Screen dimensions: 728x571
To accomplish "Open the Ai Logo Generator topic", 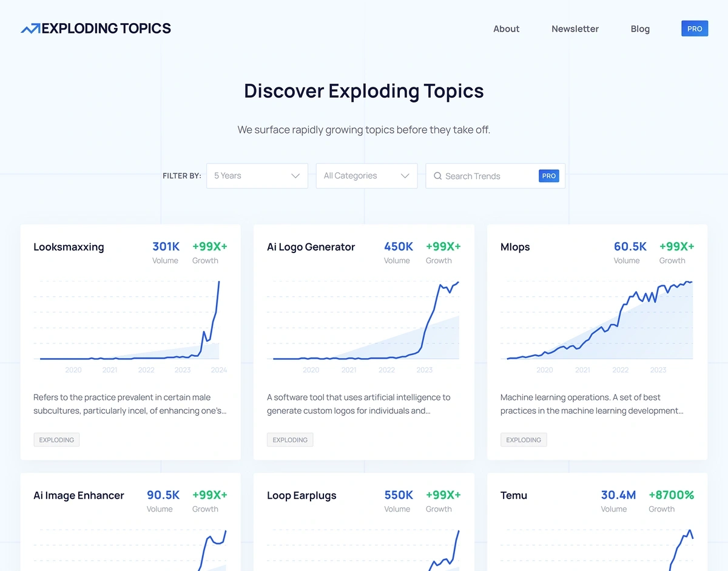I will coord(311,247).
